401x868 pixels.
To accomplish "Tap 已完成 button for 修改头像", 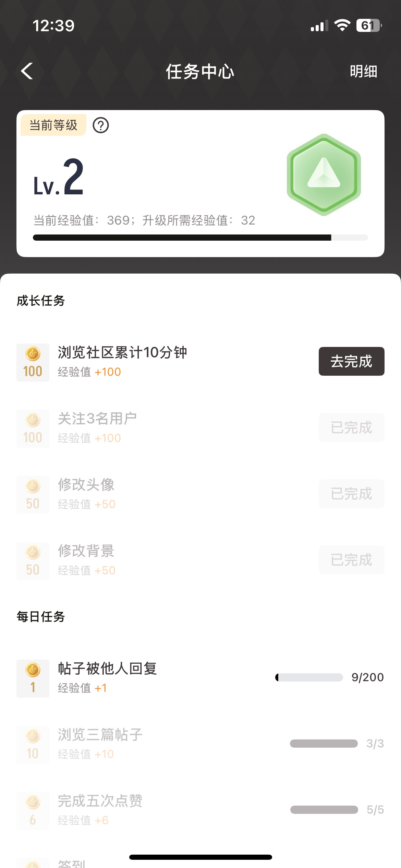I will [351, 494].
